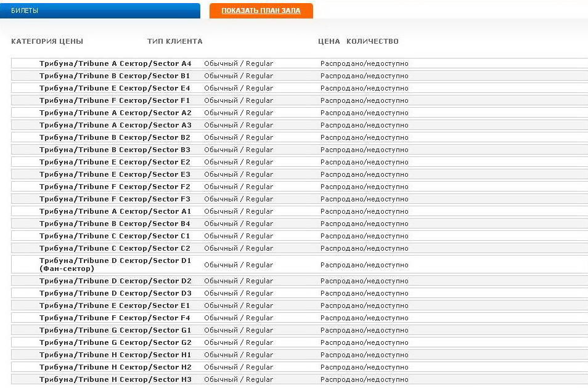The width and height of the screenshot is (588, 388).
Task: Select Tribune D Sector D1 (Фан-сектор) row
Action: tap(115, 265)
